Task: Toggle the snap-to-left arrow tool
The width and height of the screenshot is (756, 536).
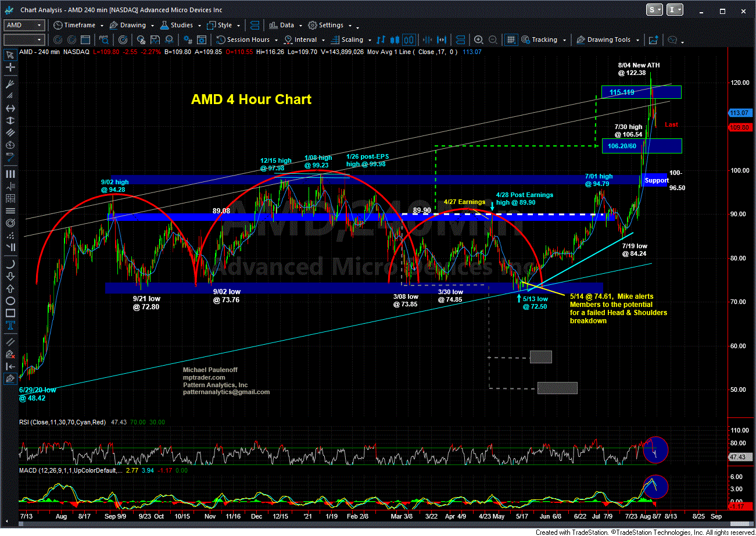Action: coord(10,366)
